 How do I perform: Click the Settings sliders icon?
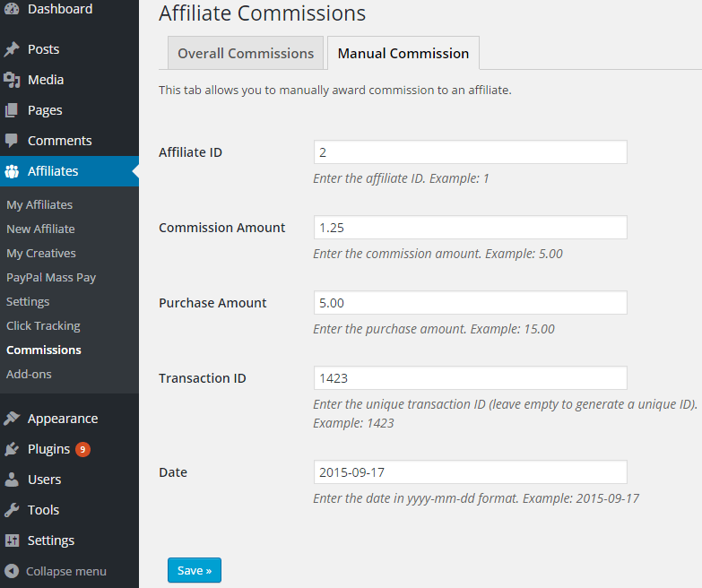12,540
